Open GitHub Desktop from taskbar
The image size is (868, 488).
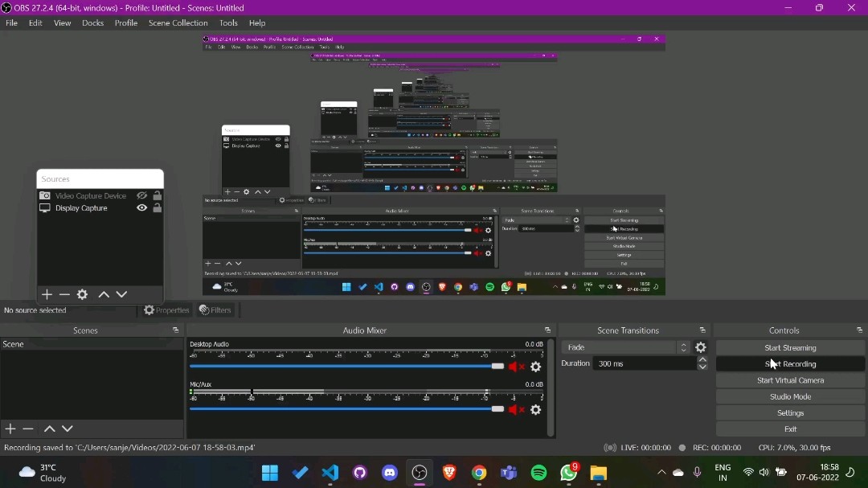click(360, 473)
